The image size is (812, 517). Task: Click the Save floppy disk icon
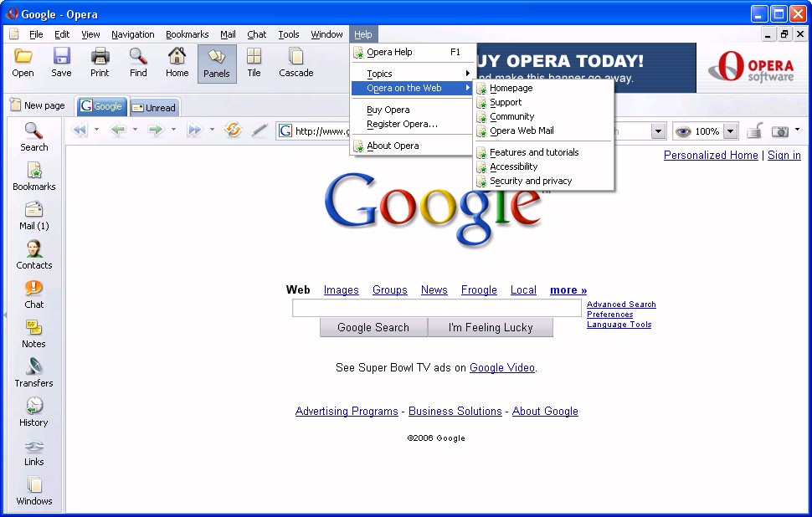coord(62,56)
